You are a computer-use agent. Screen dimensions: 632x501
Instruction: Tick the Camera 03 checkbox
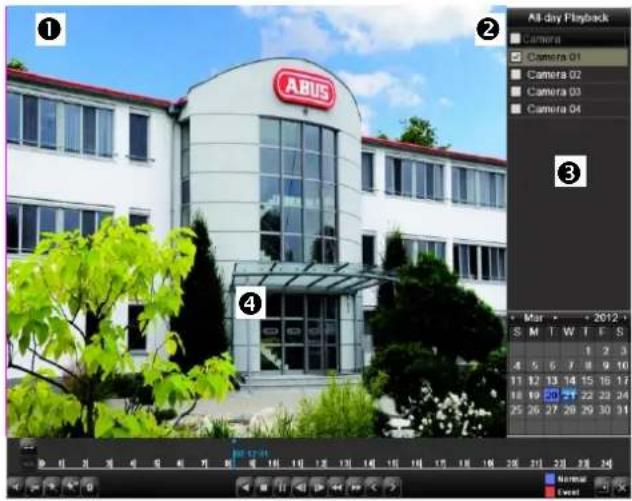(516, 91)
